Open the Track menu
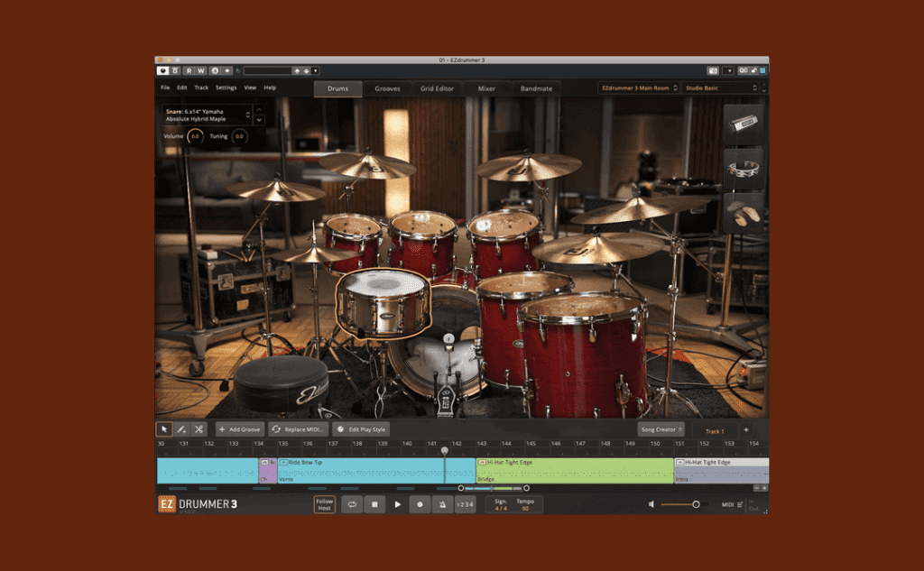 (x=201, y=87)
